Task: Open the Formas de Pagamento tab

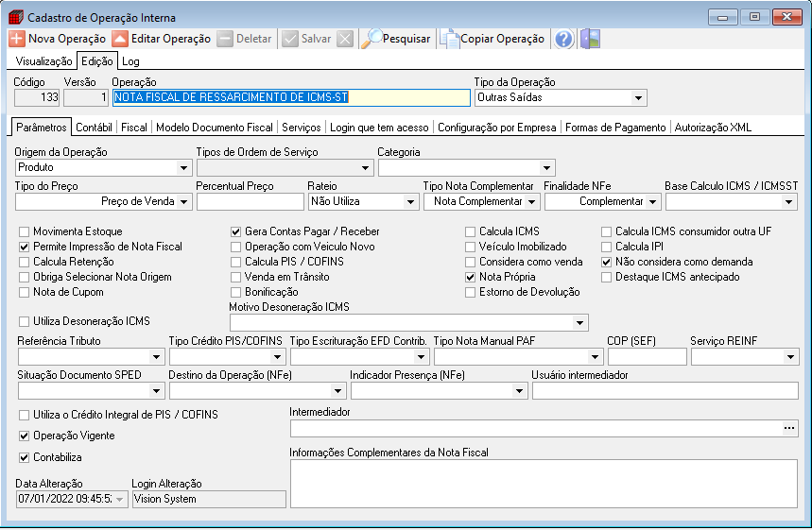Action: (615, 128)
